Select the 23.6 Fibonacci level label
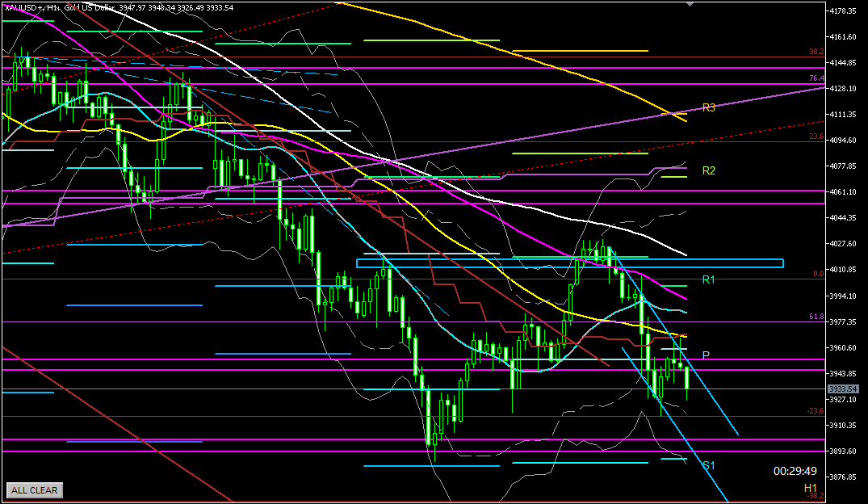This screenshot has width=868, height=504. [816, 136]
